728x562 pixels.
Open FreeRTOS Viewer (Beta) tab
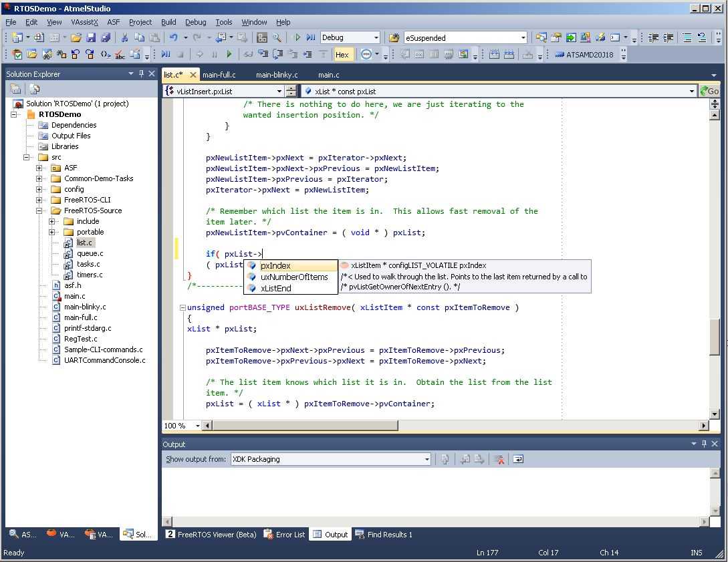coord(211,534)
